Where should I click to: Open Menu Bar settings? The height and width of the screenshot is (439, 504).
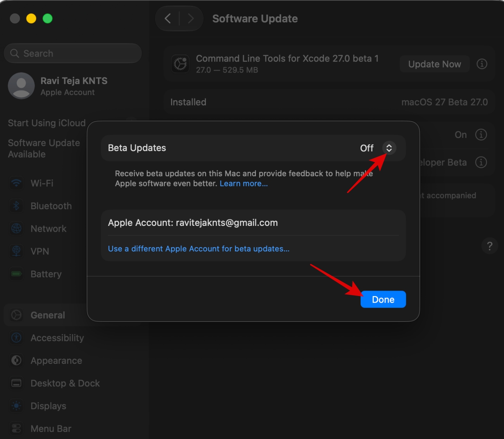(x=51, y=429)
